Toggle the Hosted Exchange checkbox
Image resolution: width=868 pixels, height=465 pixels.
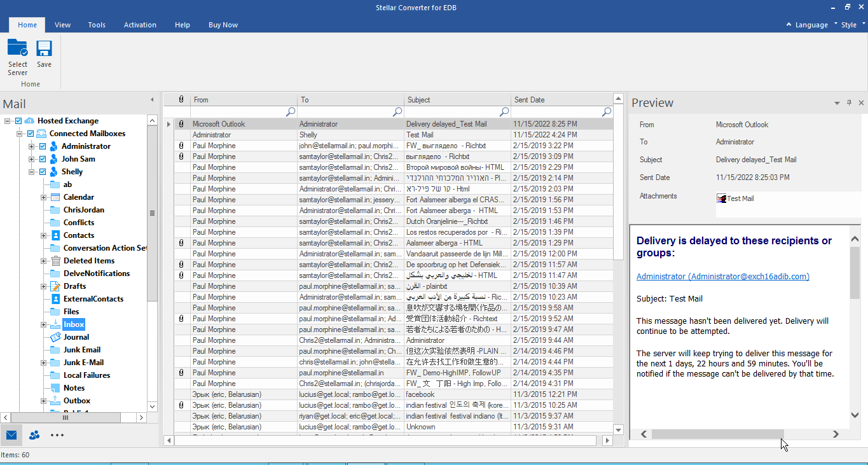coord(18,121)
